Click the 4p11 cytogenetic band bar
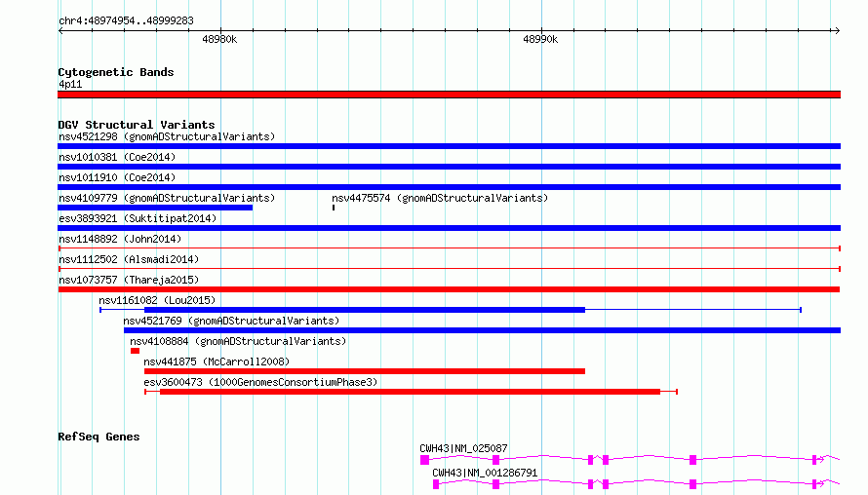Viewport: 868px width, 495px height. click(x=449, y=95)
